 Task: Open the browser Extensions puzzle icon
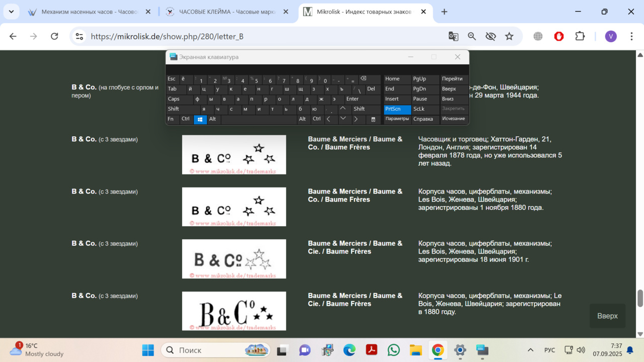pyautogui.click(x=580, y=36)
